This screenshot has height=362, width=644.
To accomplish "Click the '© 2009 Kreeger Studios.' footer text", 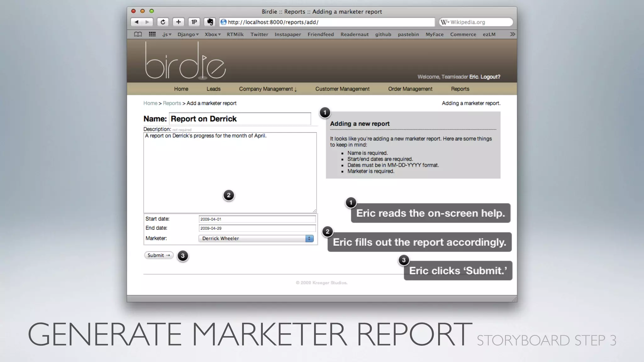I will click(322, 283).
